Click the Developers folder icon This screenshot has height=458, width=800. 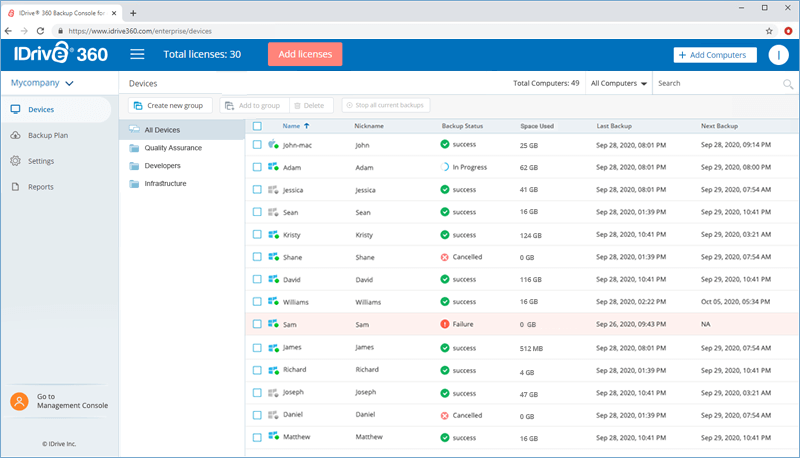[134, 166]
